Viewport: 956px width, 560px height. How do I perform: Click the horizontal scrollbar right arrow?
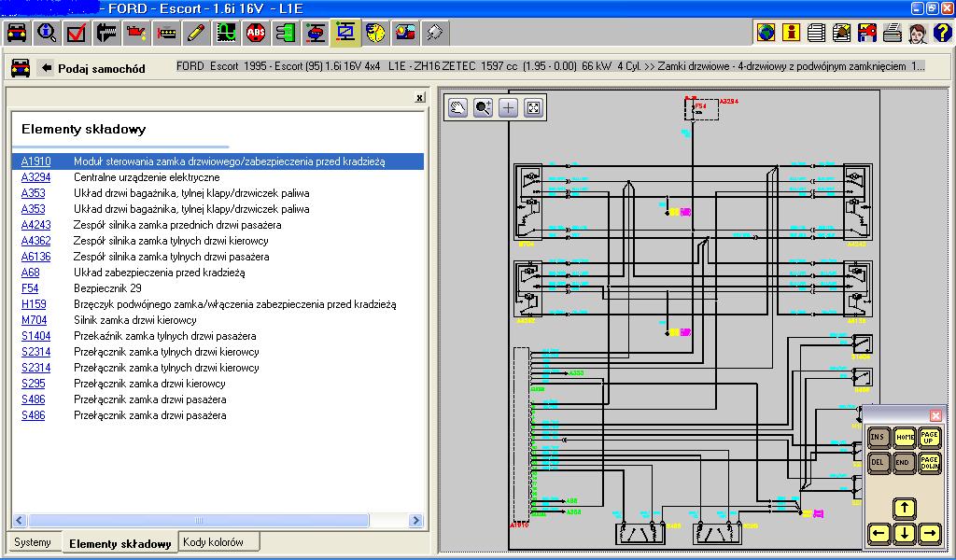coord(415,521)
